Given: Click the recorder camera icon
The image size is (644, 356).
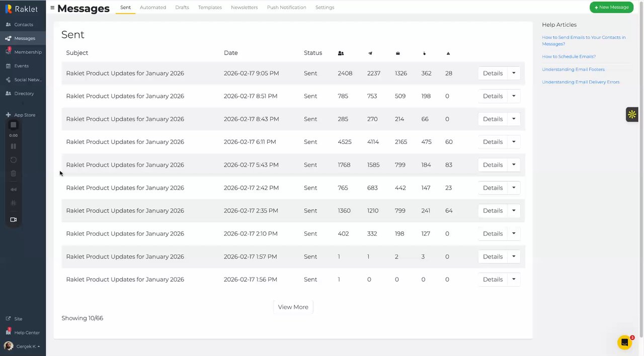Looking at the screenshot, I should pos(14,220).
